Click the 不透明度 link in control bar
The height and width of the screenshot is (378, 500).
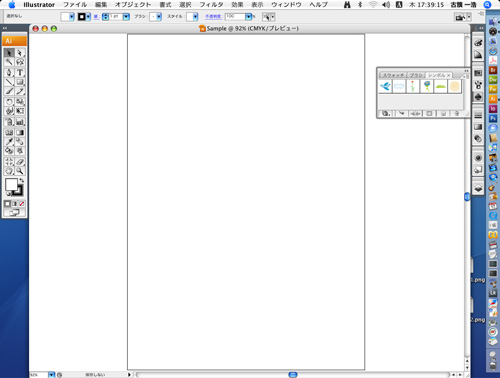point(213,17)
